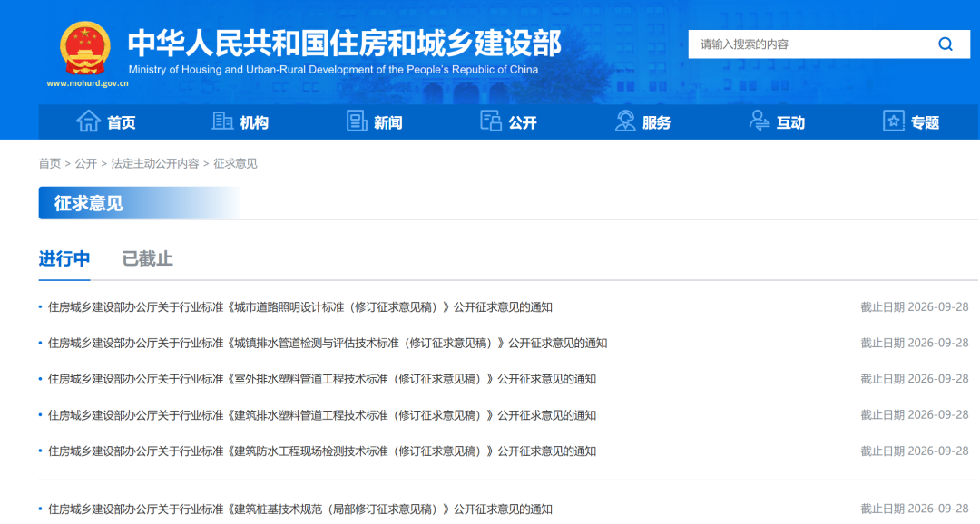Focus the search input 请输入搜索的内容
The width and height of the screenshot is (980, 524).
812,44
